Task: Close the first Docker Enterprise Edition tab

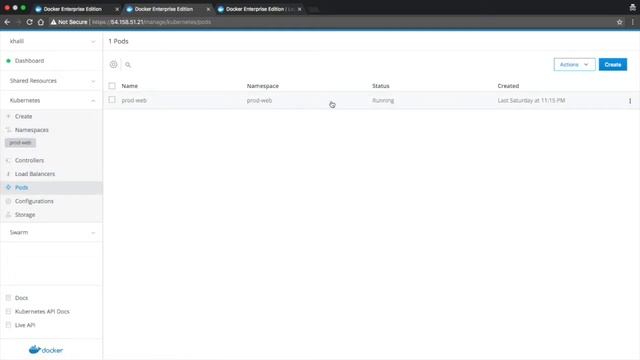Action: [x=117, y=9]
